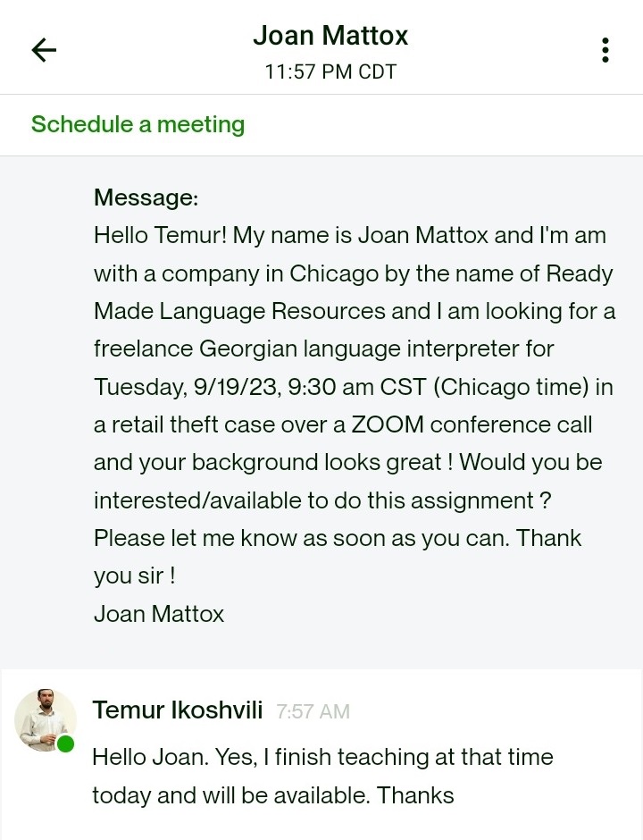Click the 11:57 PM CDT local time
Screen dimensions: 643x840
pos(330,71)
